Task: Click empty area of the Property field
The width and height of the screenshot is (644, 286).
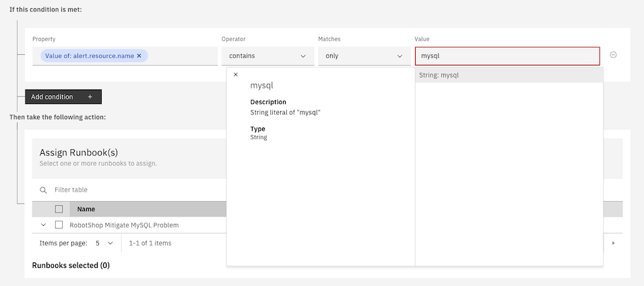Action: click(182, 56)
